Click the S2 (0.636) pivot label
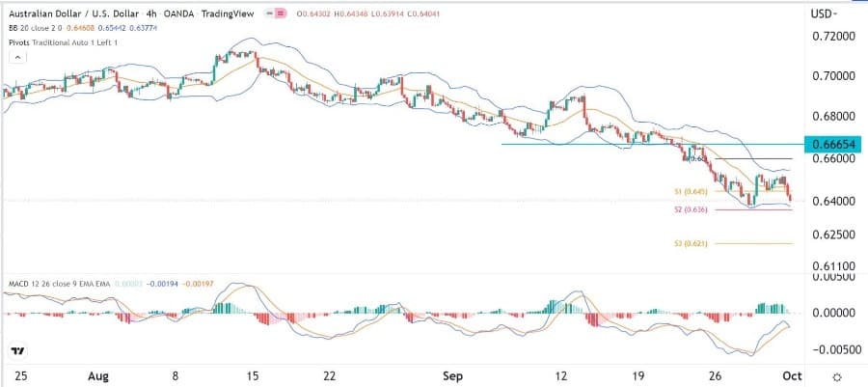This screenshot has height=387, width=868. pyautogui.click(x=691, y=209)
